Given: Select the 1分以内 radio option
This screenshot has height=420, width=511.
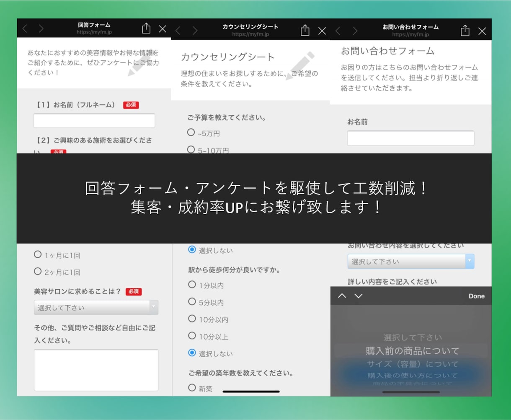Looking at the screenshot, I should [192, 285].
